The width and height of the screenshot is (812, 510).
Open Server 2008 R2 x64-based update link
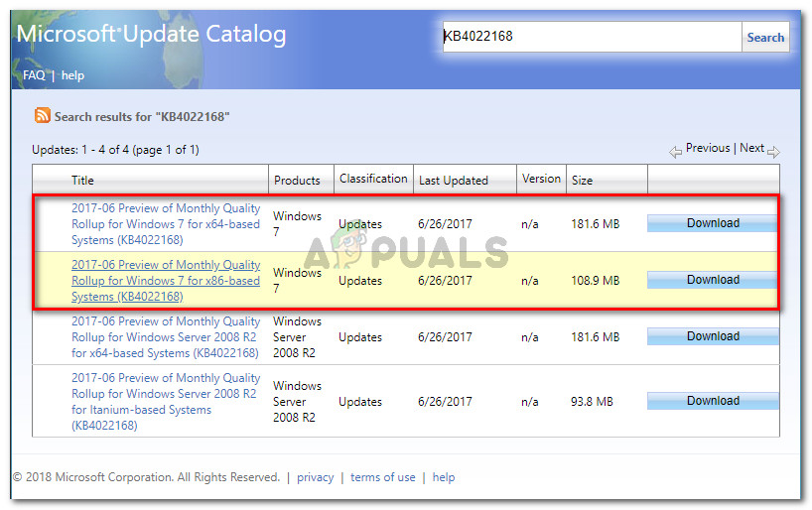[166, 337]
